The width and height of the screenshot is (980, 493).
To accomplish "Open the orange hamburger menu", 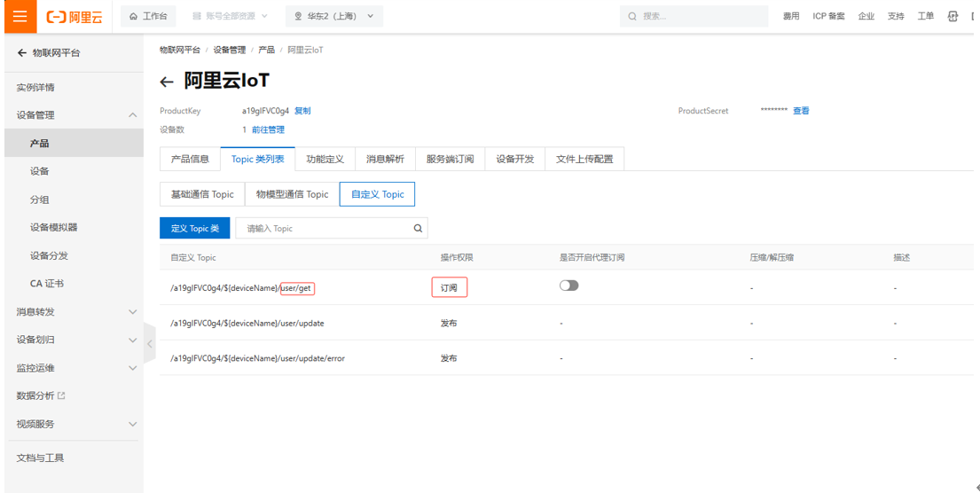I will coord(20,16).
